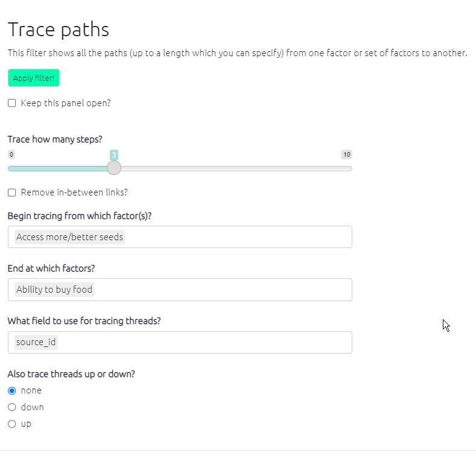Enable Keep this panel open checkbox
Viewport: 476px width, 461px height.
pos(12,103)
